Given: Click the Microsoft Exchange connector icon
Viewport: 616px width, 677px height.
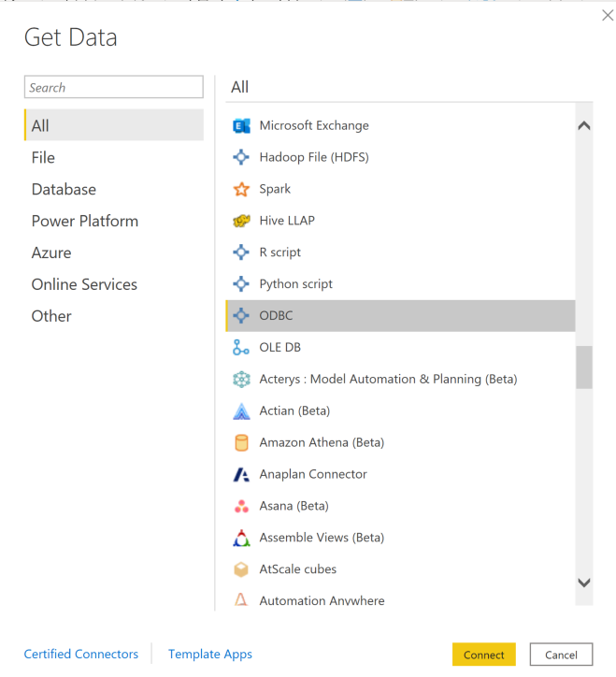Looking at the screenshot, I should point(241,125).
